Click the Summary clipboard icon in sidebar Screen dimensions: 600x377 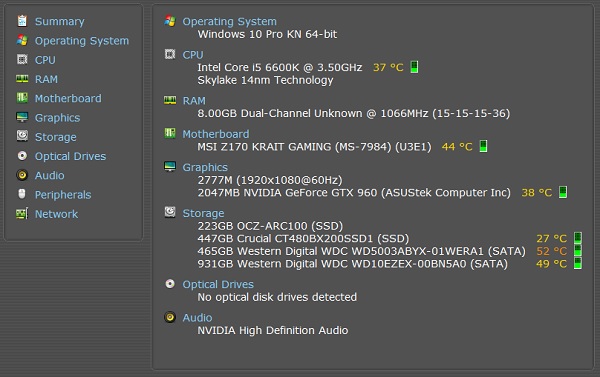point(22,21)
